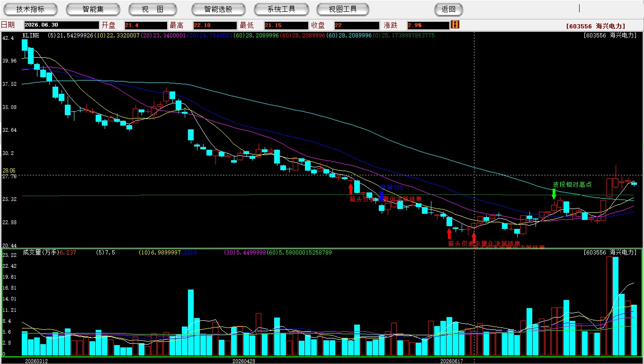
Task: Click the red arrow on the dashed vertical crosshair
Action: (x=474, y=237)
